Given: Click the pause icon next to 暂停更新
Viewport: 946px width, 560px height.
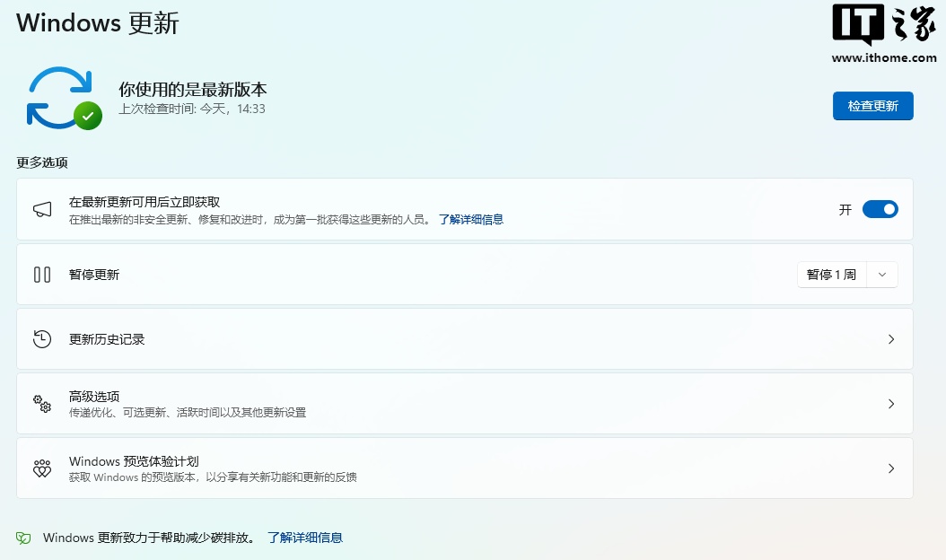Looking at the screenshot, I should 42,275.
